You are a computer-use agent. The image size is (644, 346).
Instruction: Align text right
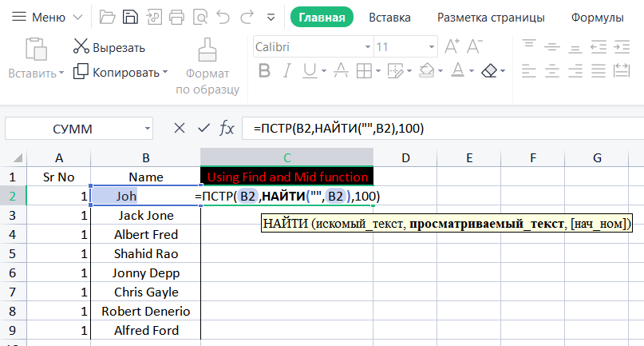575,71
